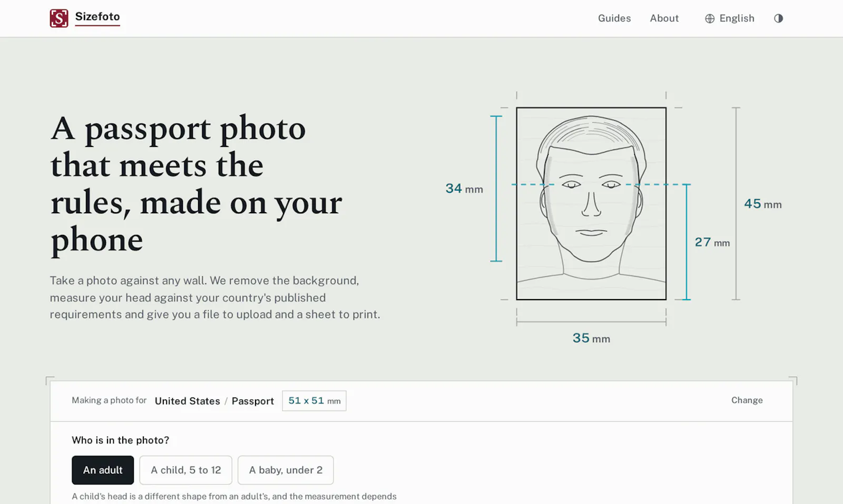Click the 35 mm width label
The image size is (843, 504).
click(x=591, y=338)
